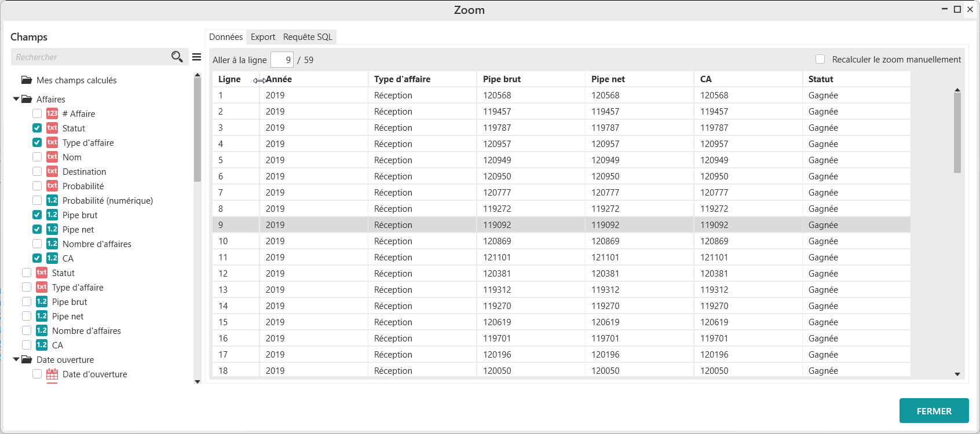Image resolution: width=980 pixels, height=434 pixels.
Task: Click the Aller à la ligne number field
Action: pyautogui.click(x=282, y=60)
